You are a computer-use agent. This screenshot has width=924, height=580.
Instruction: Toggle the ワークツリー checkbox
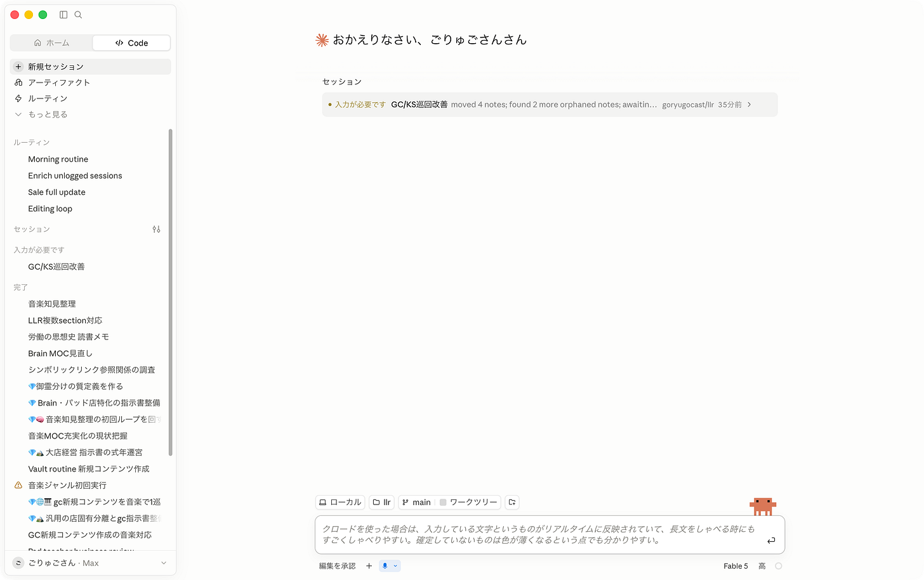point(443,503)
